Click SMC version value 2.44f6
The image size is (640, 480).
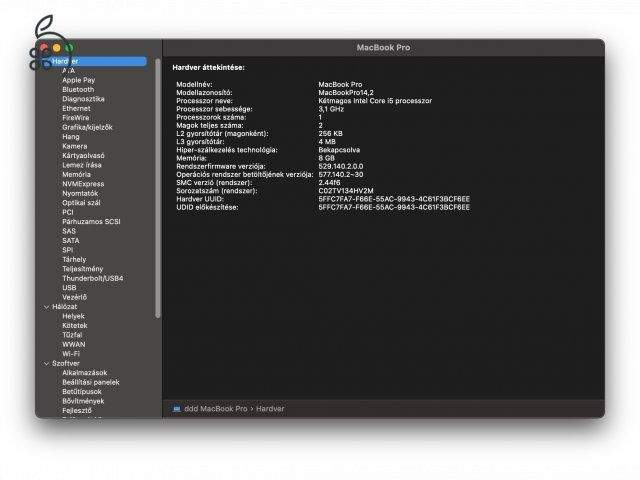point(329,182)
